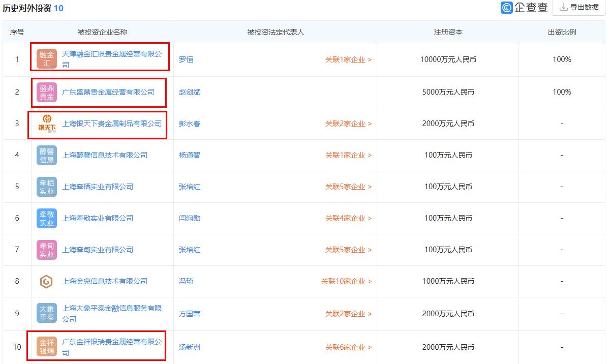Select the 醇馨信息 blue logo icon
Screen dimensions: 611x364
(x=46, y=155)
